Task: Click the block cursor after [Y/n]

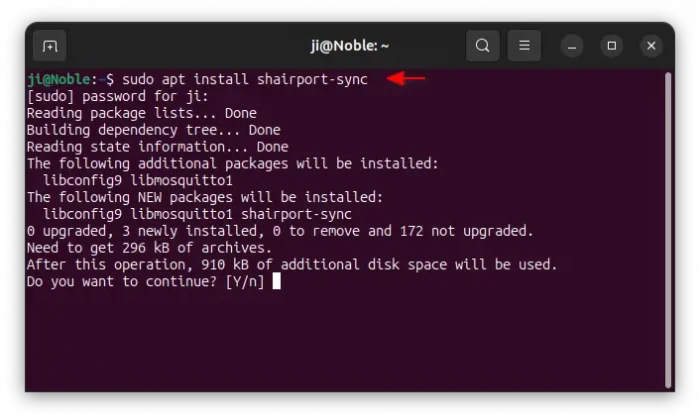Action: pos(277,281)
